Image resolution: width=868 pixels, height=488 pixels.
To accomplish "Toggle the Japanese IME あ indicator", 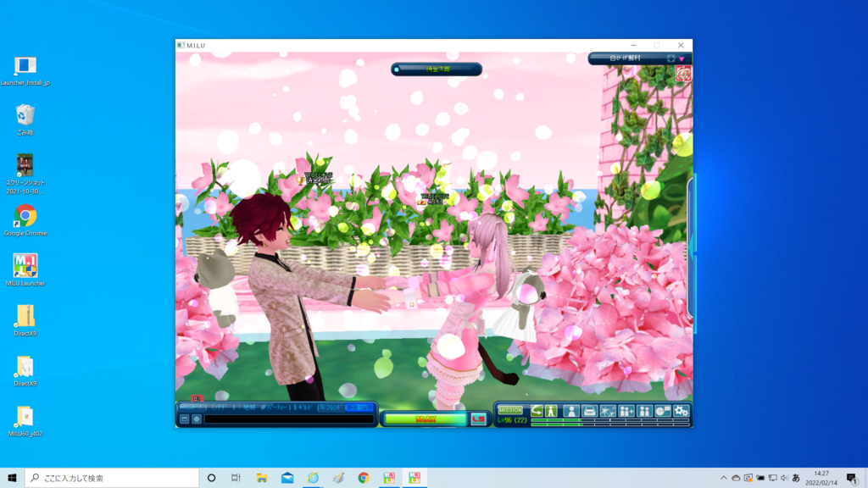I will pyautogui.click(x=796, y=478).
